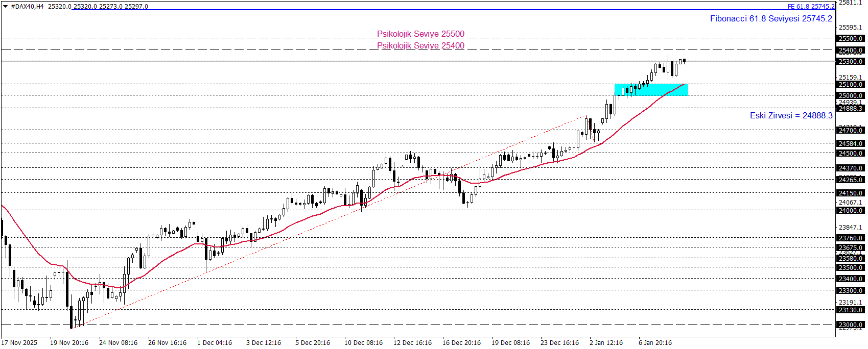Click the 24067.1 price scale value
The image size is (868, 349).
click(851, 202)
